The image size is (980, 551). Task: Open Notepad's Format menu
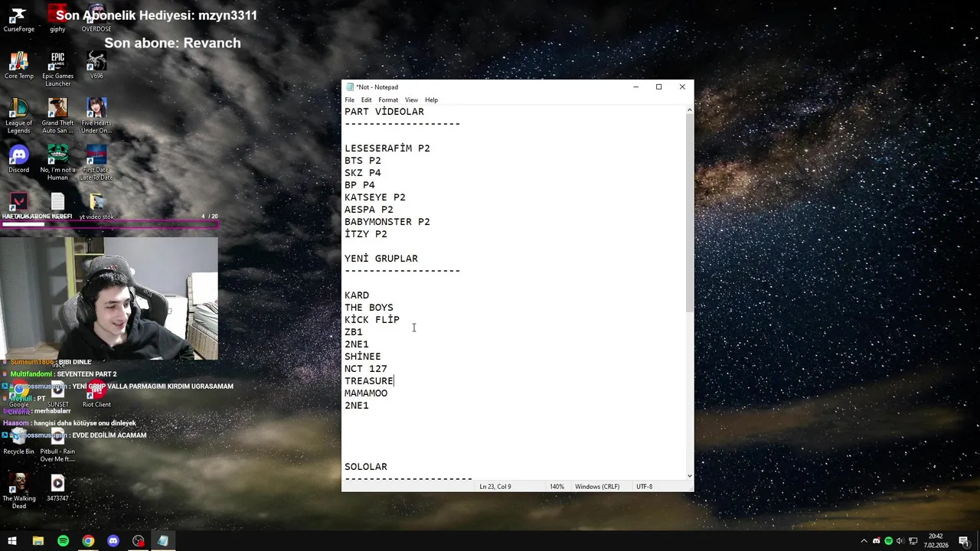(388, 100)
